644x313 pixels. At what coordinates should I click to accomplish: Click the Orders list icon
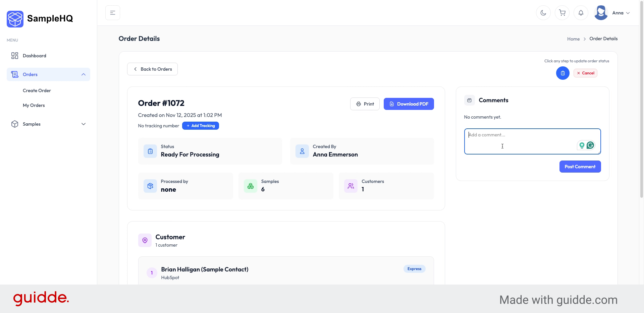(x=15, y=74)
